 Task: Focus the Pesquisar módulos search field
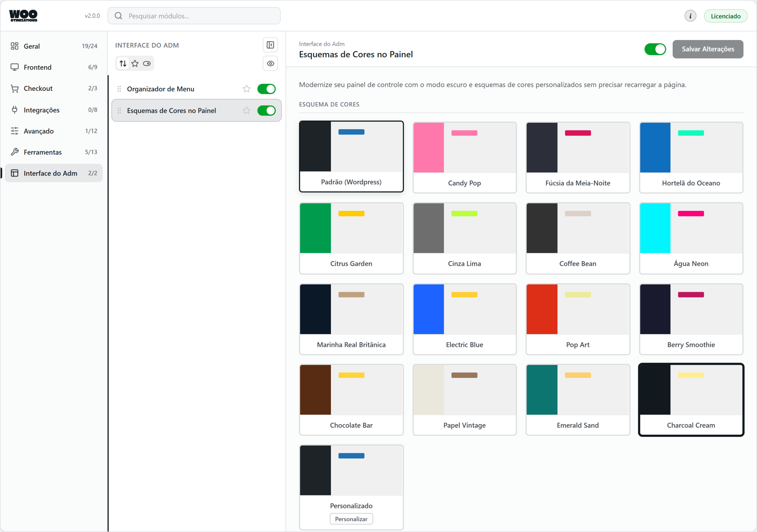tap(194, 16)
